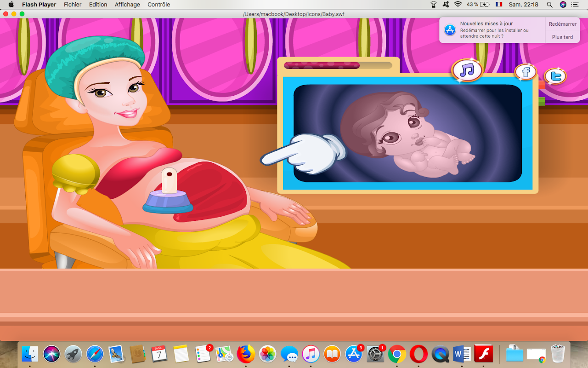Toggle the game music note button
Viewport: 588px width, 368px height.
tap(467, 70)
